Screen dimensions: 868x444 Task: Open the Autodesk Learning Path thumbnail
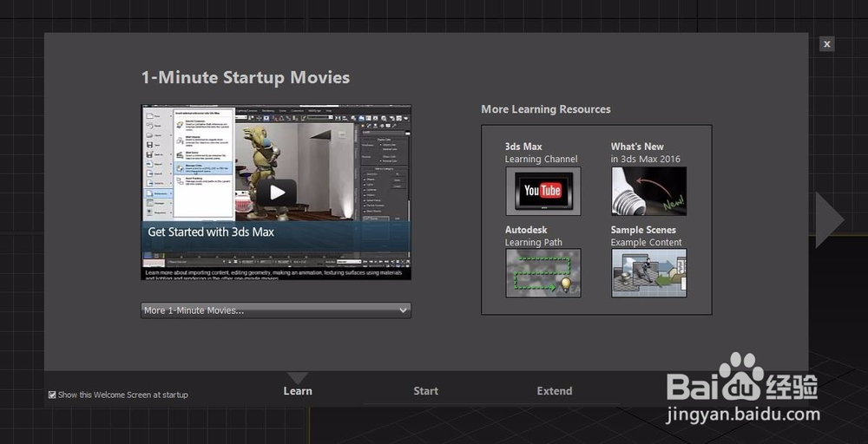tap(543, 272)
